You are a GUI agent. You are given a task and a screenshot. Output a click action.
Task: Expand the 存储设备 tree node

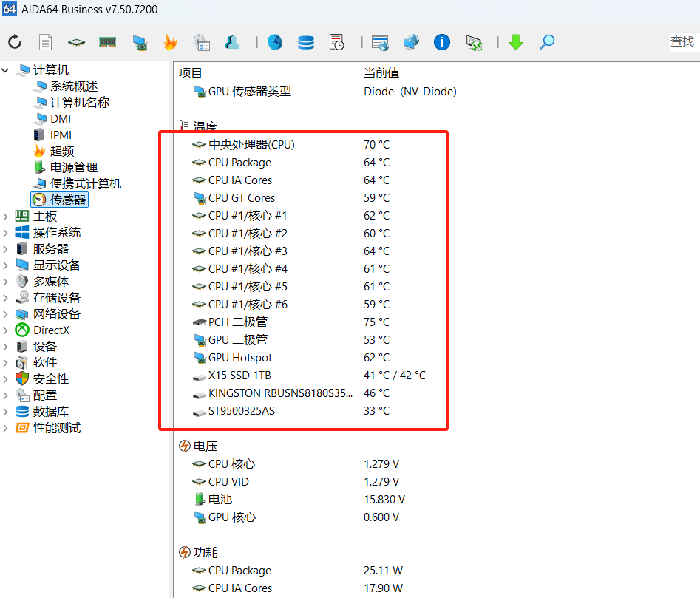click(6, 298)
